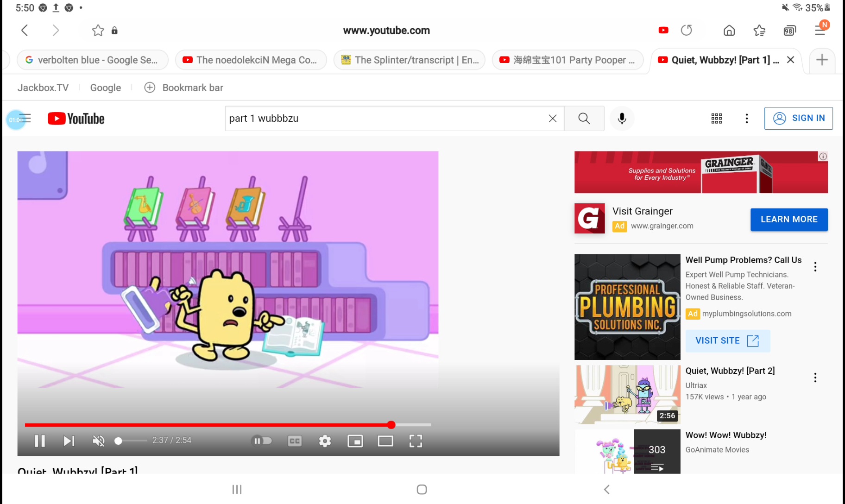Open the Professional Plumbing Solutions ad thumbnail

point(627,307)
